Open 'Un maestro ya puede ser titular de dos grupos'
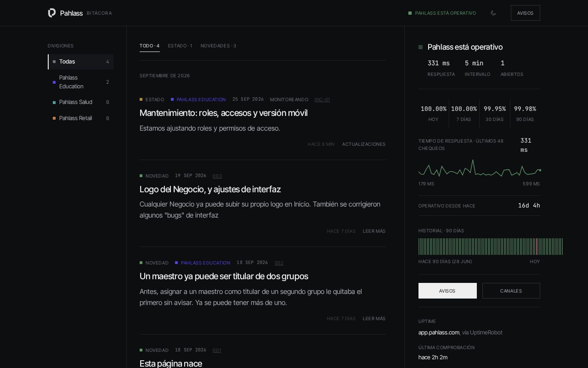 (x=224, y=276)
